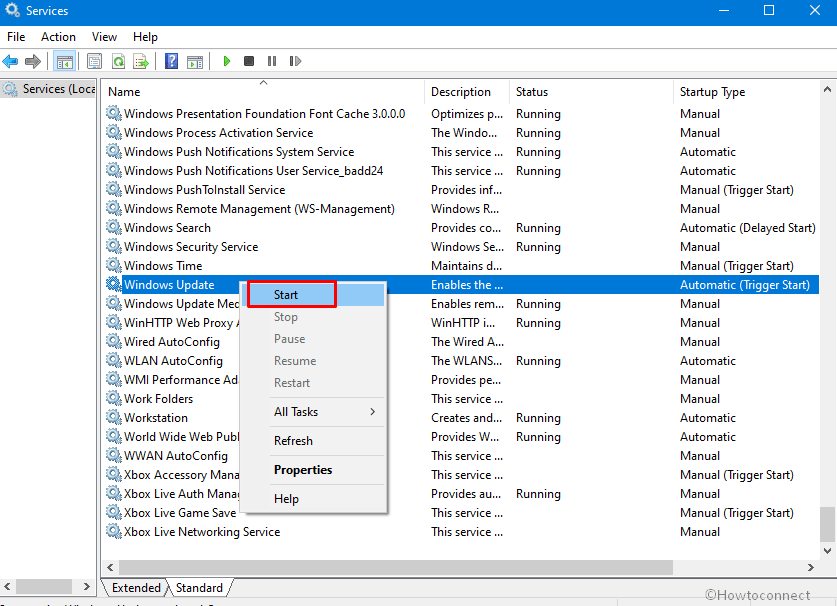Image resolution: width=837 pixels, height=606 pixels.
Task: Click the services list horizontal scrollbar thumb
Action: tap(396, 567)
